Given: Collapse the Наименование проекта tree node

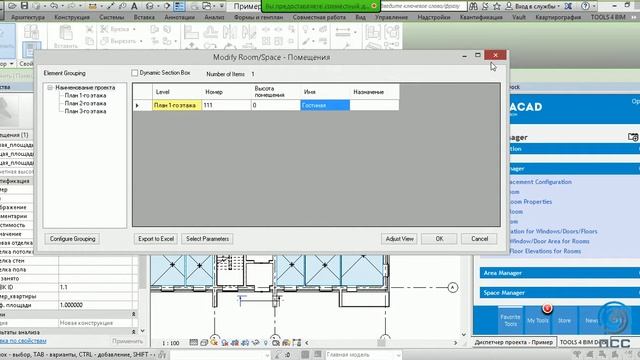Looking at the screenshot, I should pyautogui.click(x=50, y=87).
